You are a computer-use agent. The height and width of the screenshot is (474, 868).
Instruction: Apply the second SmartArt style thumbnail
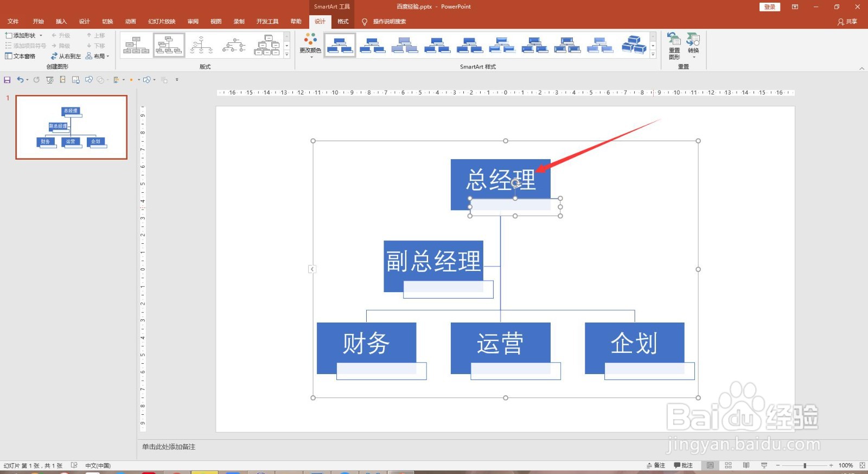point(373,45)
